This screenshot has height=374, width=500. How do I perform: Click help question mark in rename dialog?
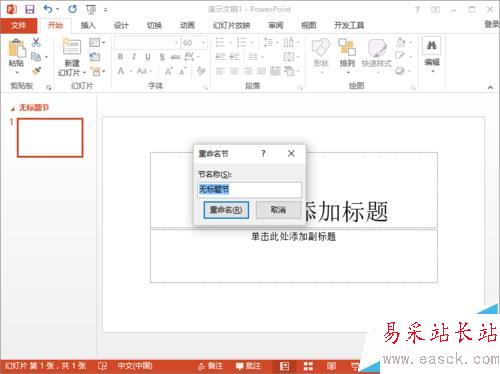point(263,154)
